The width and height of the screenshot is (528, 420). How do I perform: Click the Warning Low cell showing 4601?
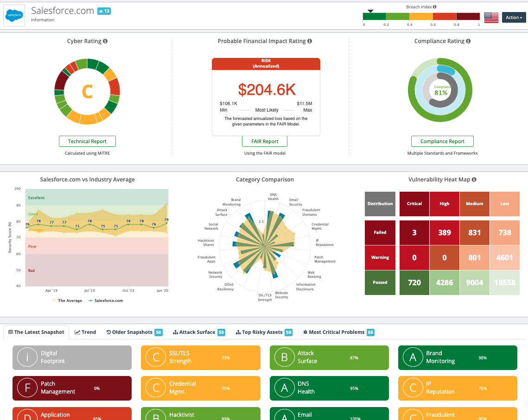(505, 257)
